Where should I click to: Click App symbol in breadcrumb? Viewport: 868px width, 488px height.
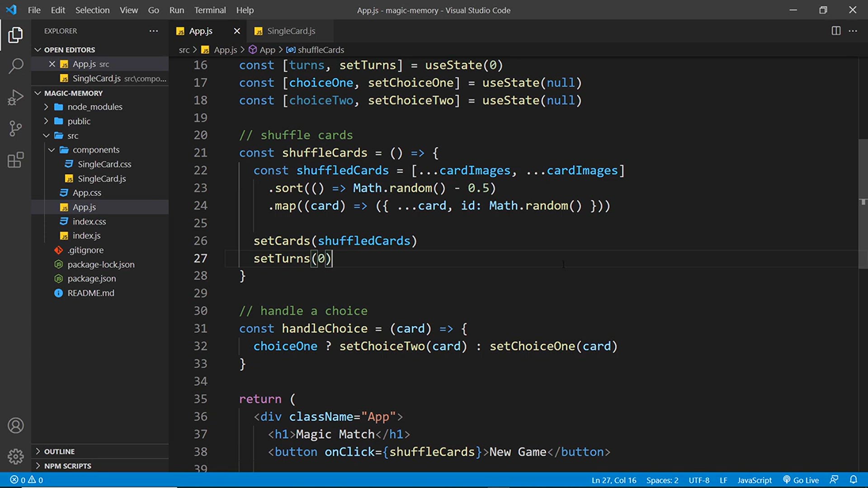262,50
